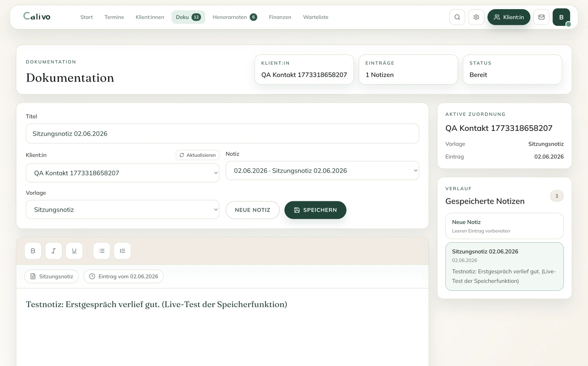Open the Termine tab
This screenshot has height=366, width=588.
coord(114,17)
